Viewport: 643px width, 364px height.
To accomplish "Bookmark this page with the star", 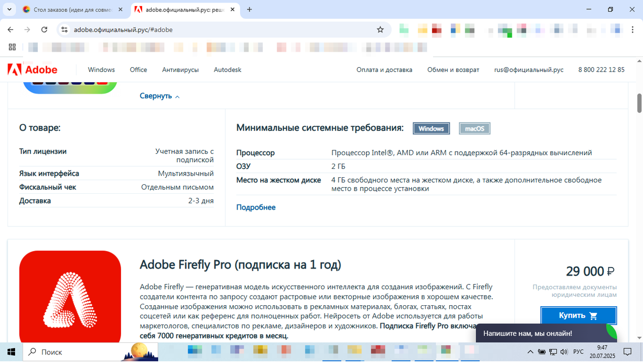I will pyautogui.click(x=380, y=30).
